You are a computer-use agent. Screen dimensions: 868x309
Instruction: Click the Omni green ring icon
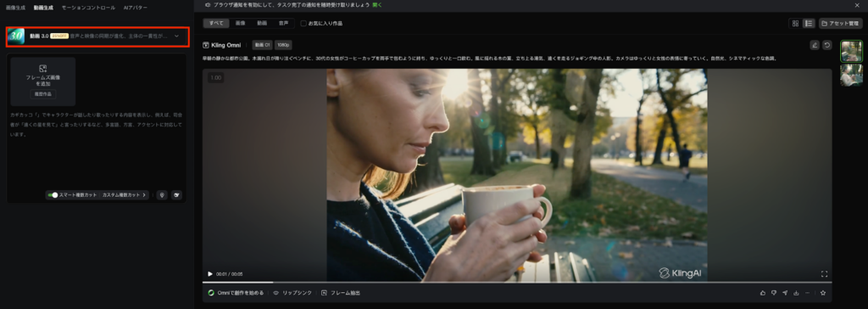click(x=211, y=292)
